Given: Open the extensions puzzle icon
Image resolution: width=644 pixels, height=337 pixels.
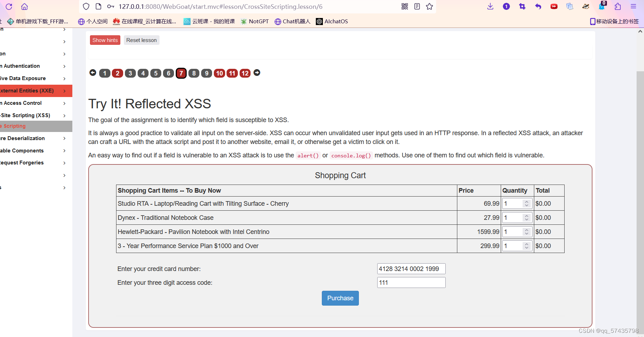Looking at the screenshot, I should click(618, 6).
